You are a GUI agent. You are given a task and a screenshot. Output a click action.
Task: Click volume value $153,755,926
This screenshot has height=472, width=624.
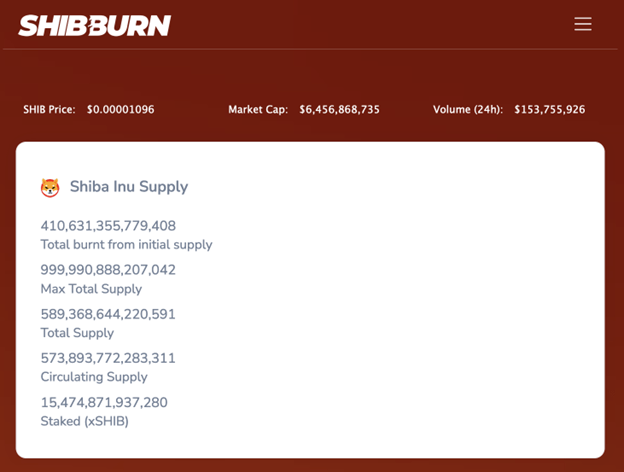click(550, 109)
